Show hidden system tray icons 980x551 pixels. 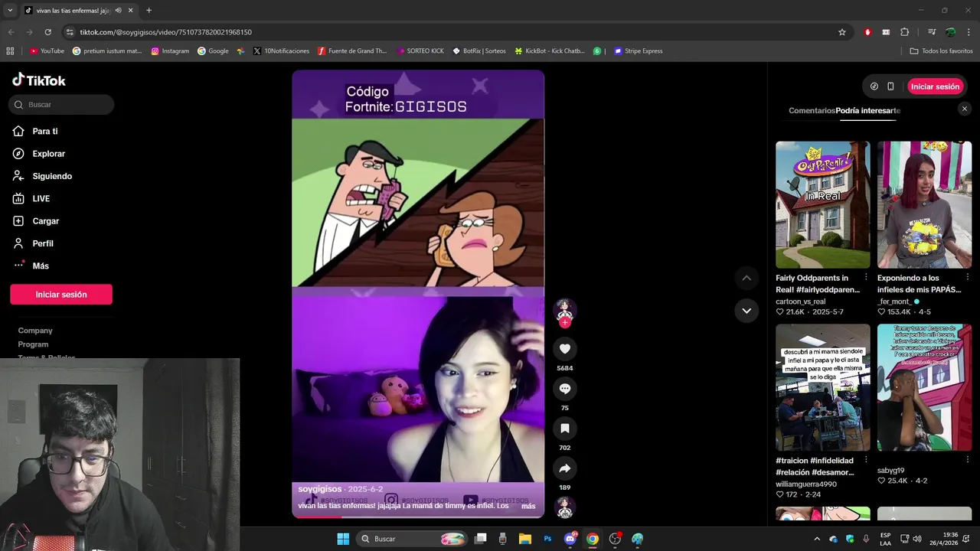(816, 539)
